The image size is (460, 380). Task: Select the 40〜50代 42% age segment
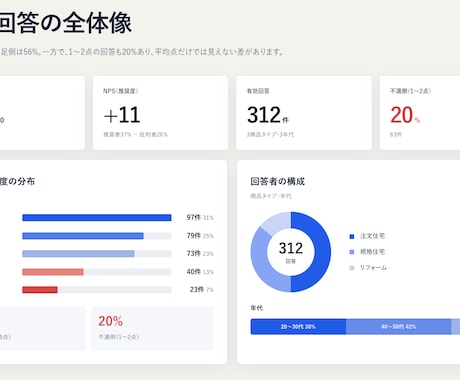click(398, 327)
